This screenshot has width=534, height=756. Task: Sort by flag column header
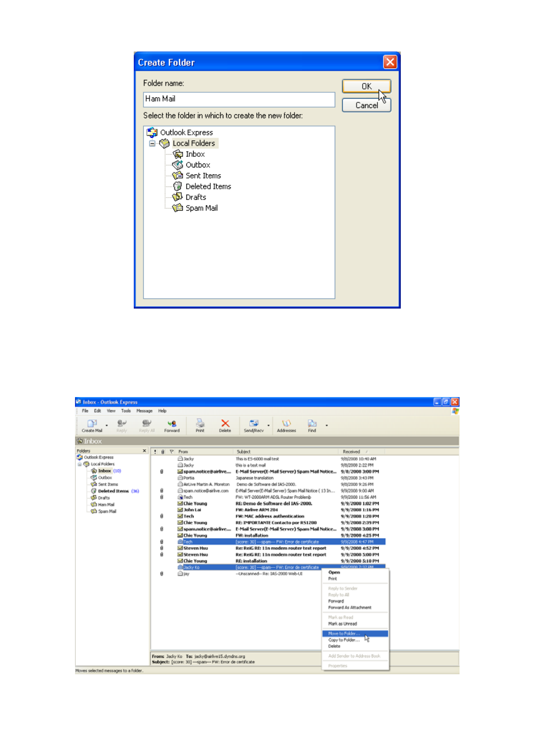(171, 451)
